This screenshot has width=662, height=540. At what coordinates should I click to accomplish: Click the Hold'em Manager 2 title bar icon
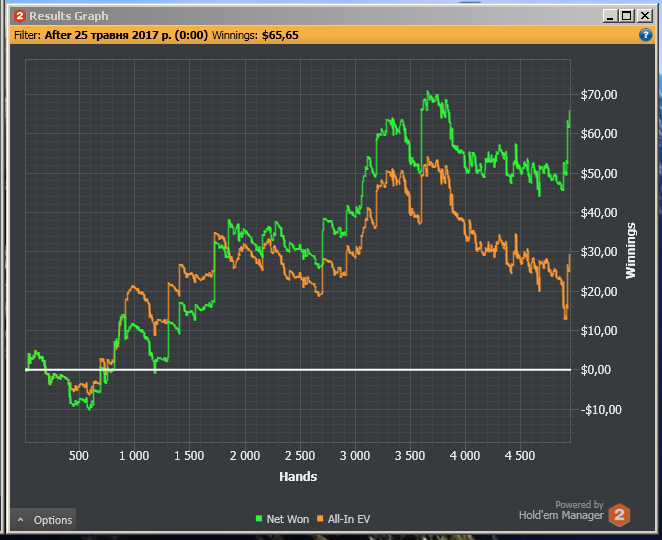coord(19,16)
